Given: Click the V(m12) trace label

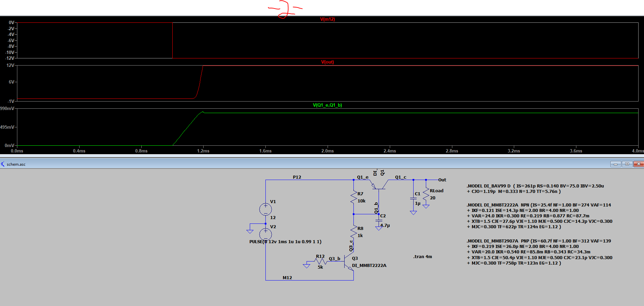Looking at the screenshot, I should coord(327,19).
